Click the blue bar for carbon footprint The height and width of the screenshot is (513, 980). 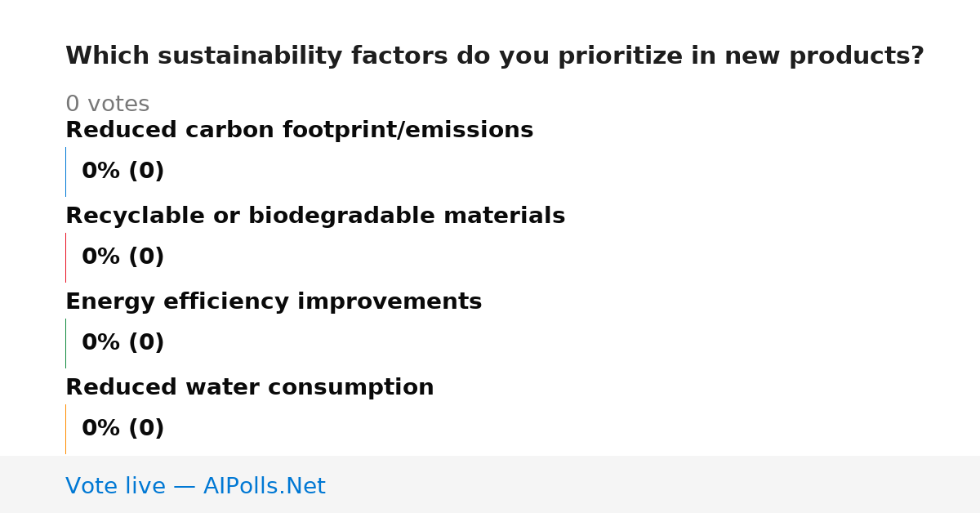click(65, 172)
